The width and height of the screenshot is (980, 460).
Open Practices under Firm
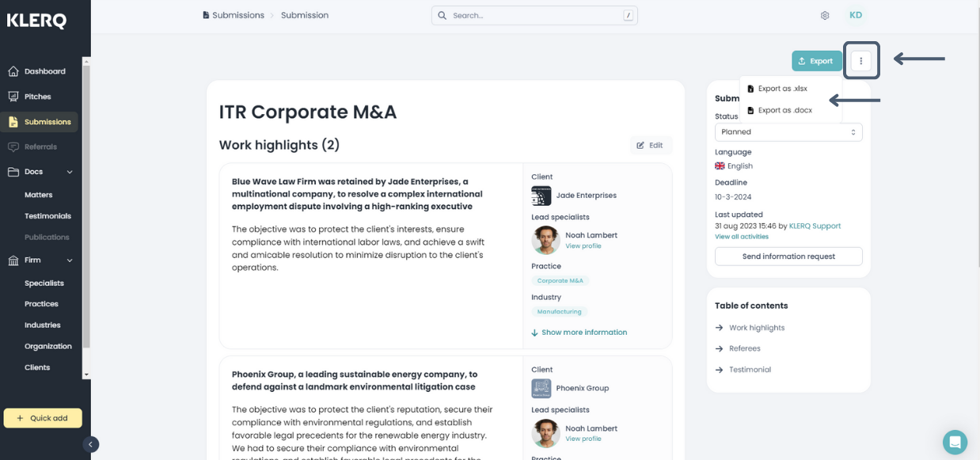41,304
